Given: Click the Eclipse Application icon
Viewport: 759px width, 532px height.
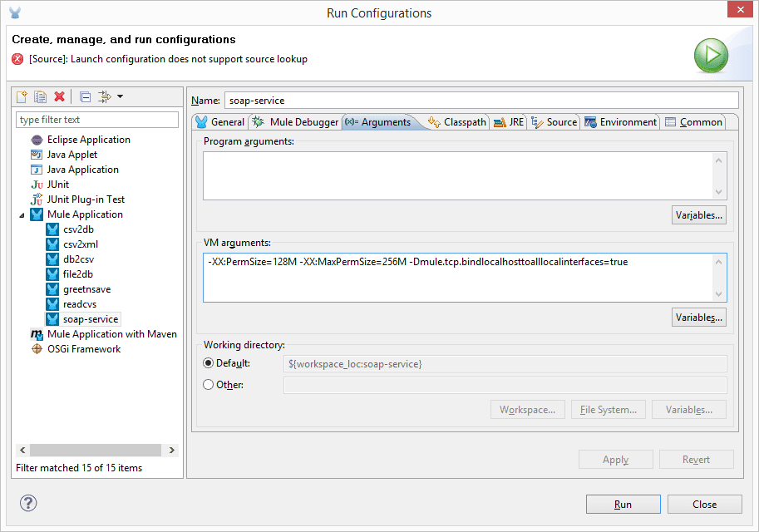Looking at the screenshot, I should [x=37, y=140].
